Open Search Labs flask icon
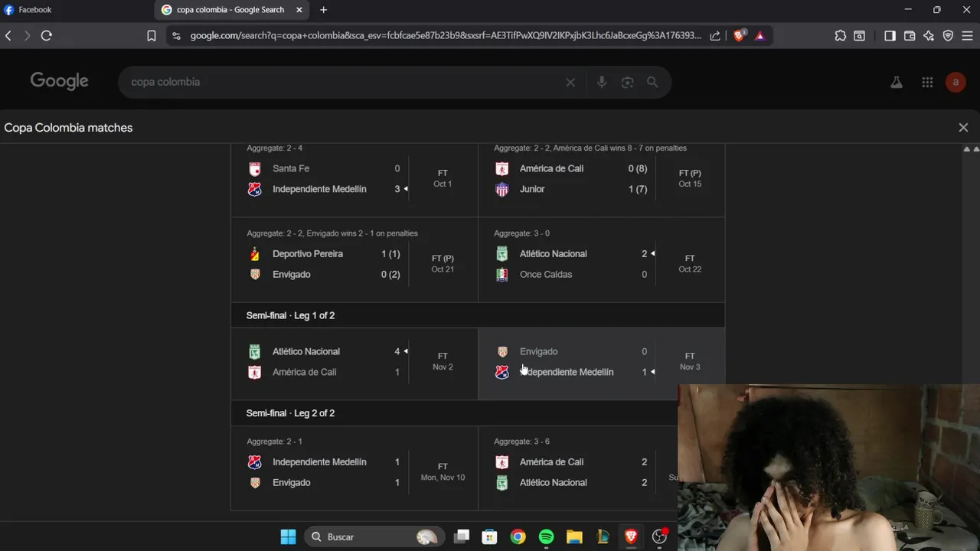The image size is (980, 551). [x=897, y=82]
